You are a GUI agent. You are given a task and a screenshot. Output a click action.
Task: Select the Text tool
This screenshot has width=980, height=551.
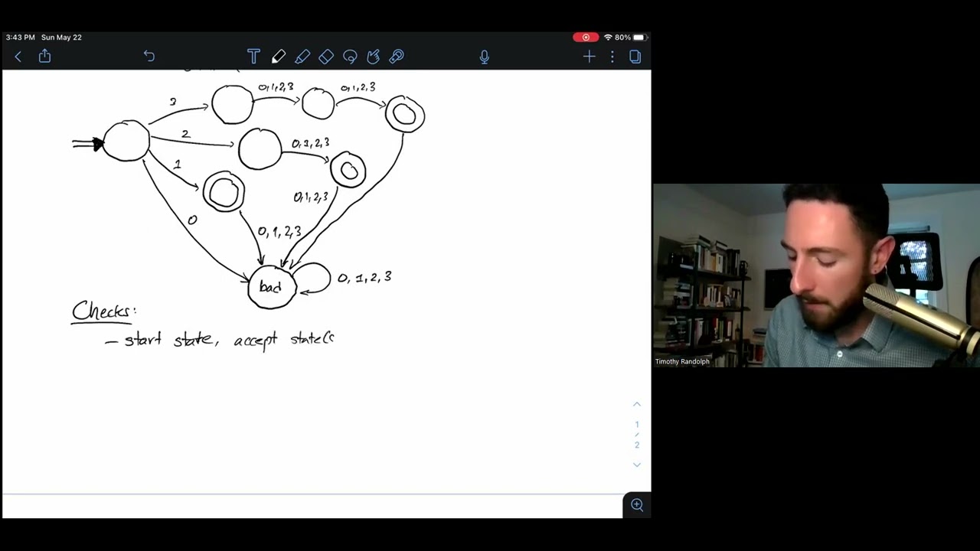coord(253,56)
